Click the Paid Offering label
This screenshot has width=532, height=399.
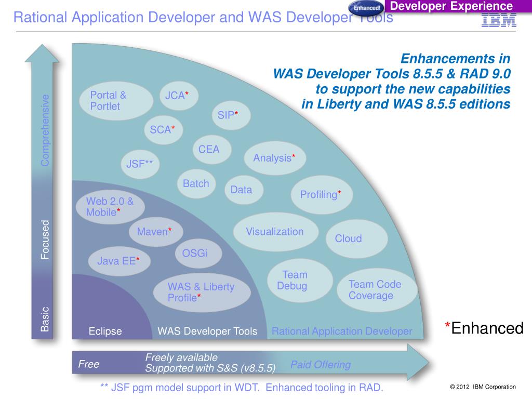(x=321, y=365)
